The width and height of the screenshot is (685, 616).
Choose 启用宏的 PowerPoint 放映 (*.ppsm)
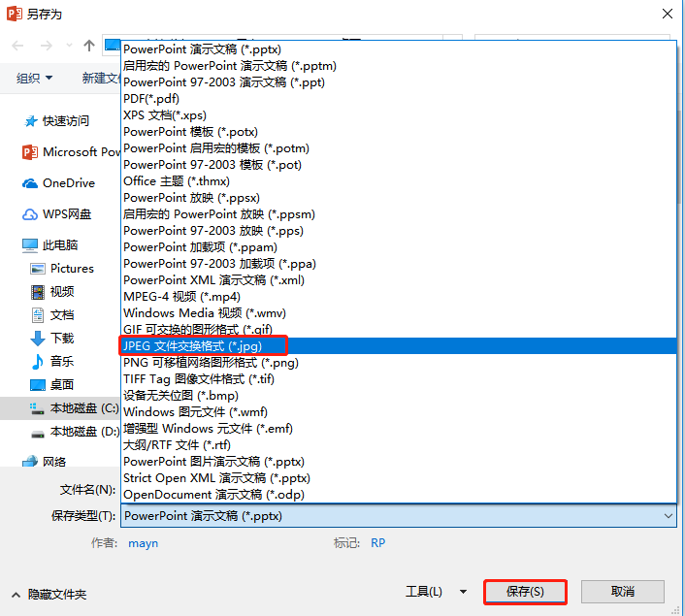pos(399,214)
